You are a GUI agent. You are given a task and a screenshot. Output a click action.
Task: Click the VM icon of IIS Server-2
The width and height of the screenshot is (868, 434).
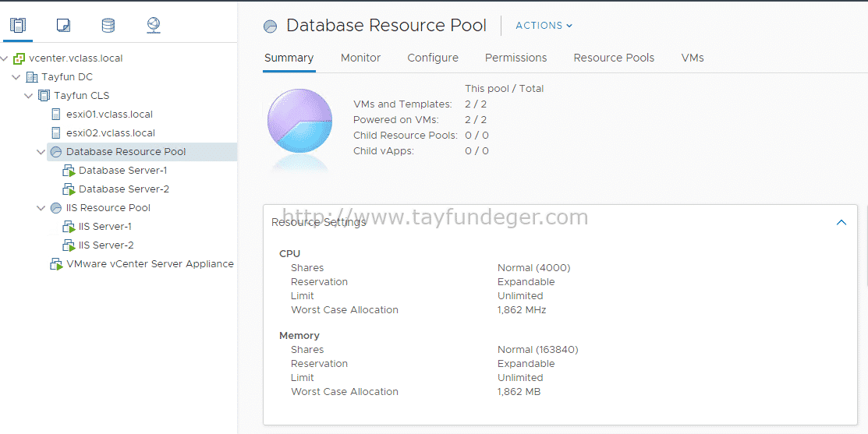point(69,245)
